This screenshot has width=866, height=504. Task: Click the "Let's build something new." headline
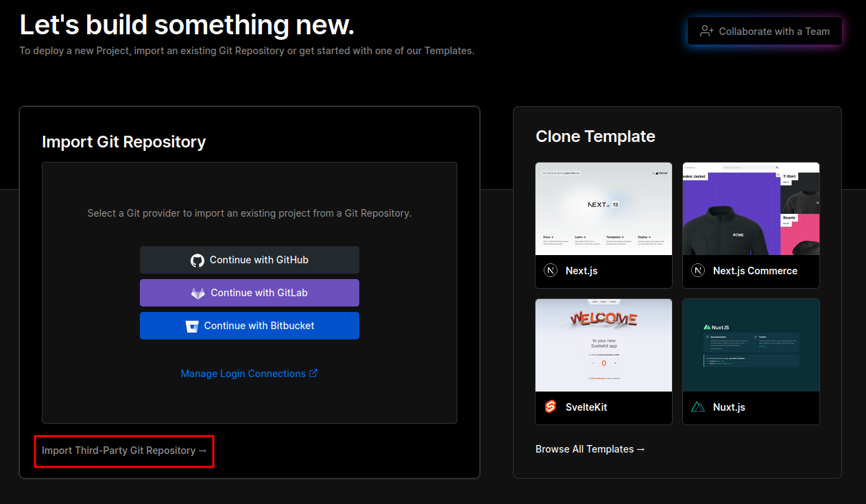pyautogui.click(x=187, y=25)
